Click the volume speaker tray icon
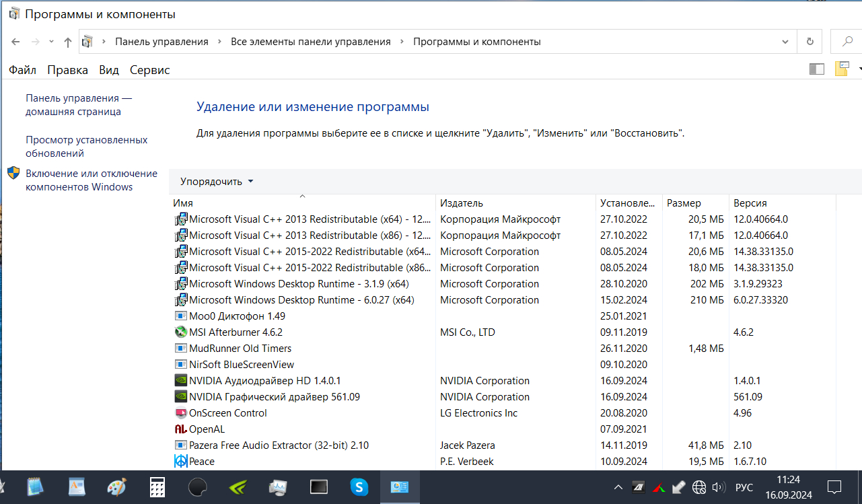This screenshot has width=862, height=504. 719,487
